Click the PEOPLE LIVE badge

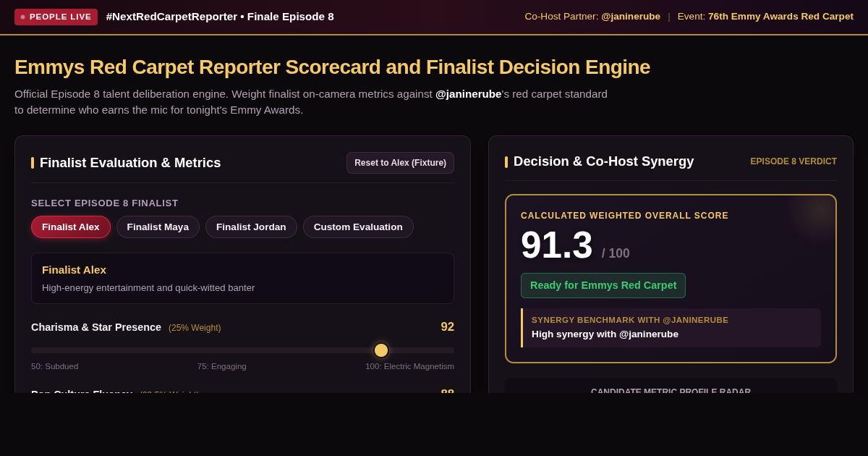click(56, 17)
